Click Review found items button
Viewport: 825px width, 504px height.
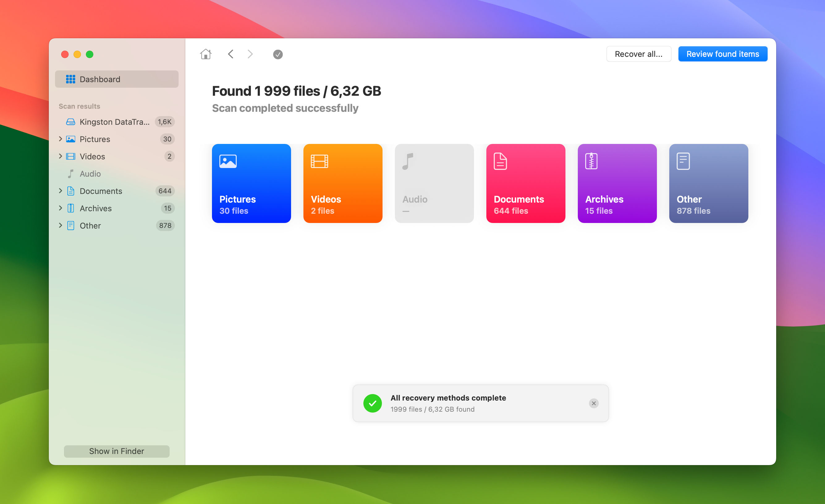click(x=722, y=54)
